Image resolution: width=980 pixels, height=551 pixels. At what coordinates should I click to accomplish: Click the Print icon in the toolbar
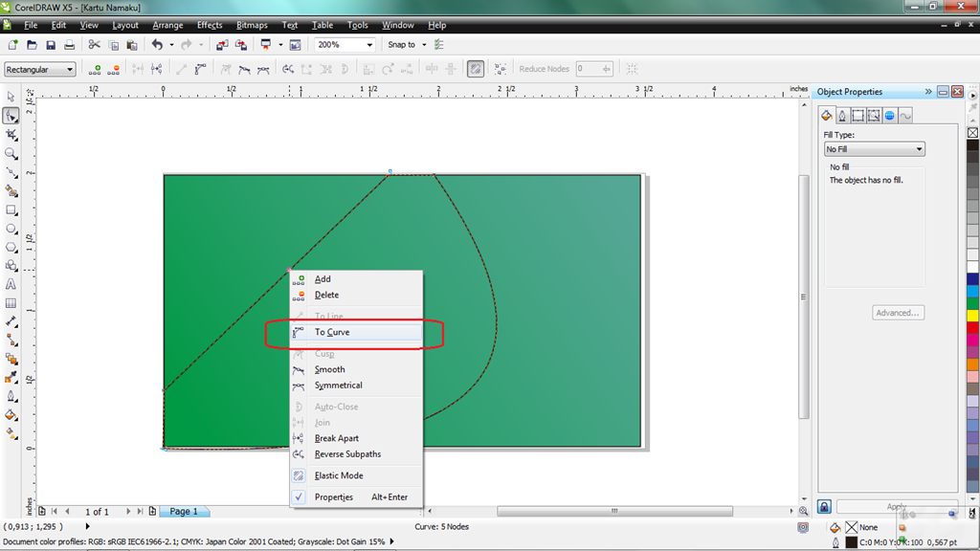(x=69, y=45)
